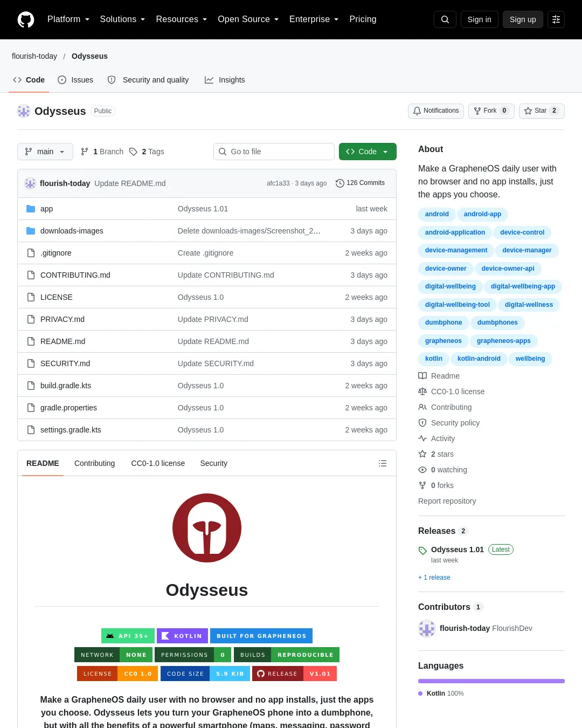This screenshot has height=728, width=582.
Task: Expand the Enterprise menu
Action: pos(314,19)
